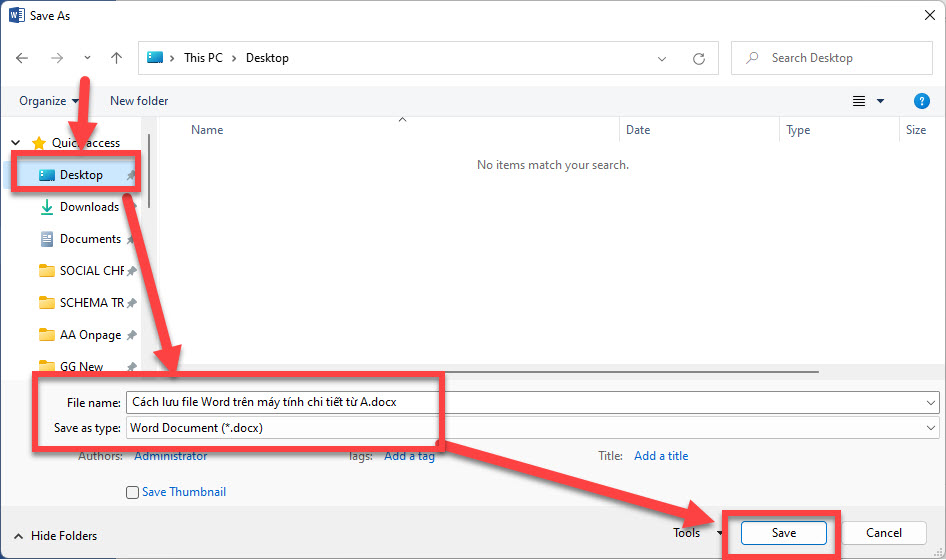Click the Add a tag link
Screen dimensions: 946x560
pyautogui.click(x=409, y=456)
